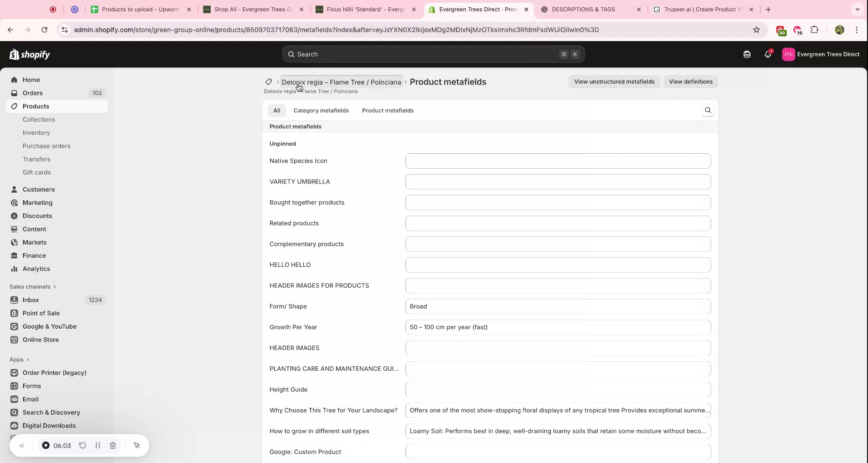Open the Discounts section
The height and width of the screenshot is (463, 868).
tap(36, 216)
